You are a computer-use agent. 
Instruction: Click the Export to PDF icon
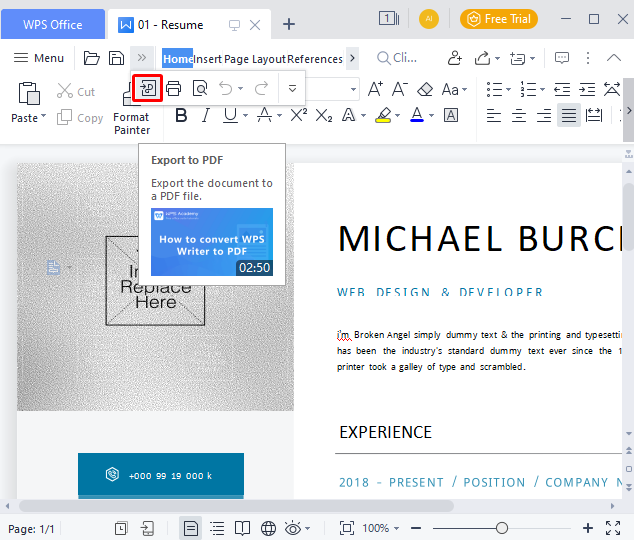pos(148,88)
